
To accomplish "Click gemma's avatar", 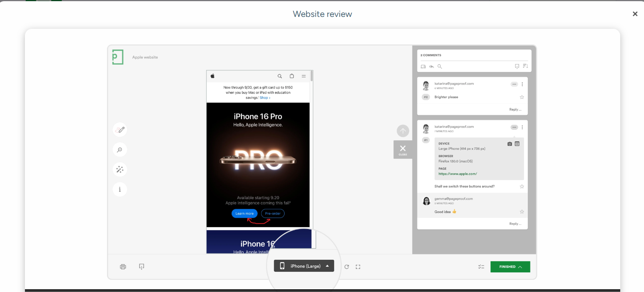I will coord(426,201).
